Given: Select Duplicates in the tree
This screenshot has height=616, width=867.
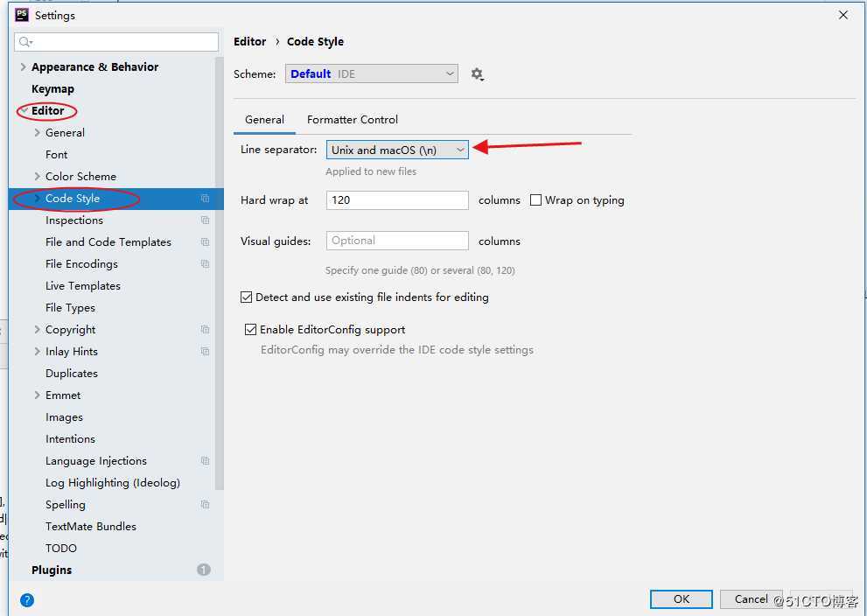Looking at the screenshot, I should tap(72, 374).
